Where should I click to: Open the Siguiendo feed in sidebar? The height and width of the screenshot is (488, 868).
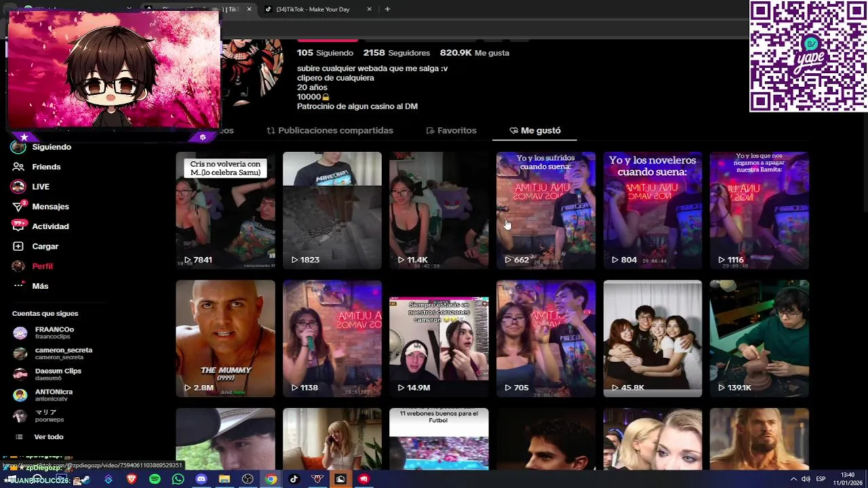(42, 147)
